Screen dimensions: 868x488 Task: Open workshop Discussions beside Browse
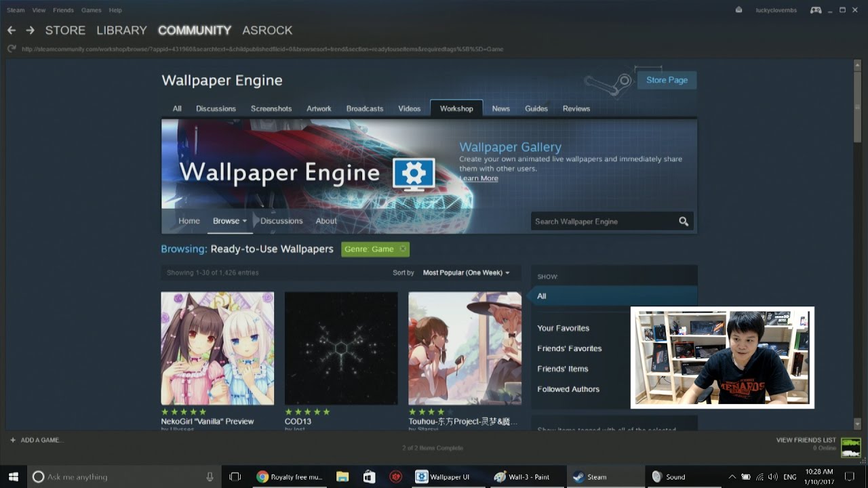[x=281, y=221]
